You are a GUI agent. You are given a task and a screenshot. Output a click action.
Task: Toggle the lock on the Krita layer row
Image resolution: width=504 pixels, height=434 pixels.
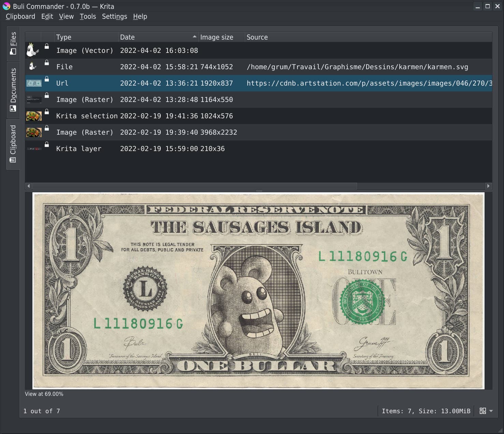(47, 144)
